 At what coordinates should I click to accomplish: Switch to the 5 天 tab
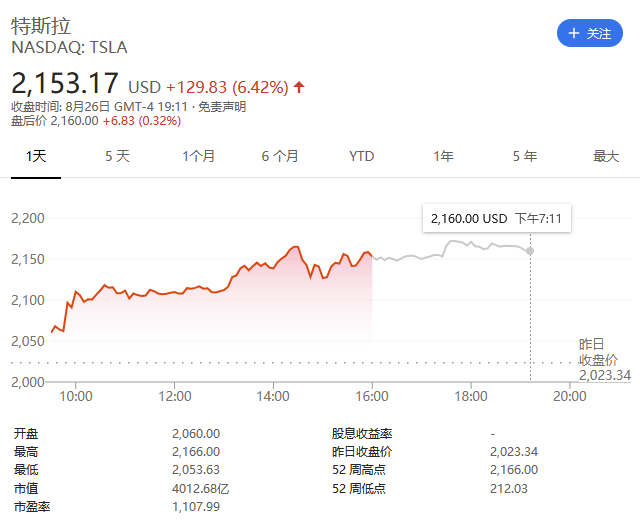point(117,156)
